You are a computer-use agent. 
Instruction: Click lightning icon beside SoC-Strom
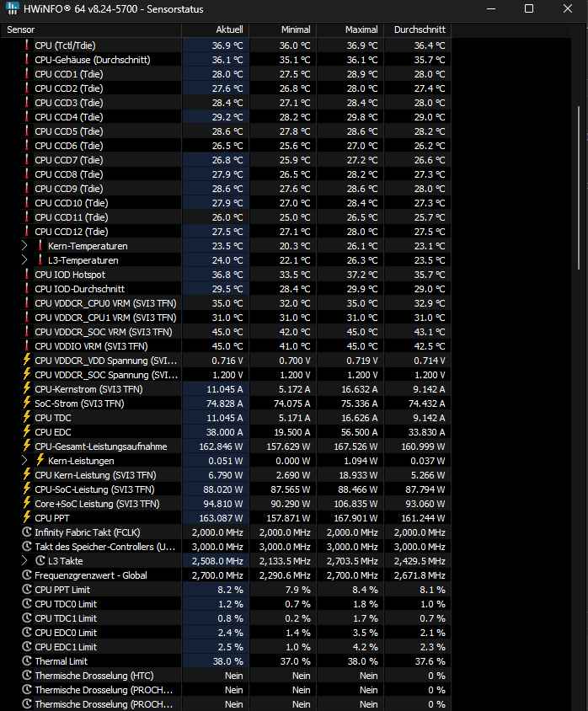[x=27, y=404]
